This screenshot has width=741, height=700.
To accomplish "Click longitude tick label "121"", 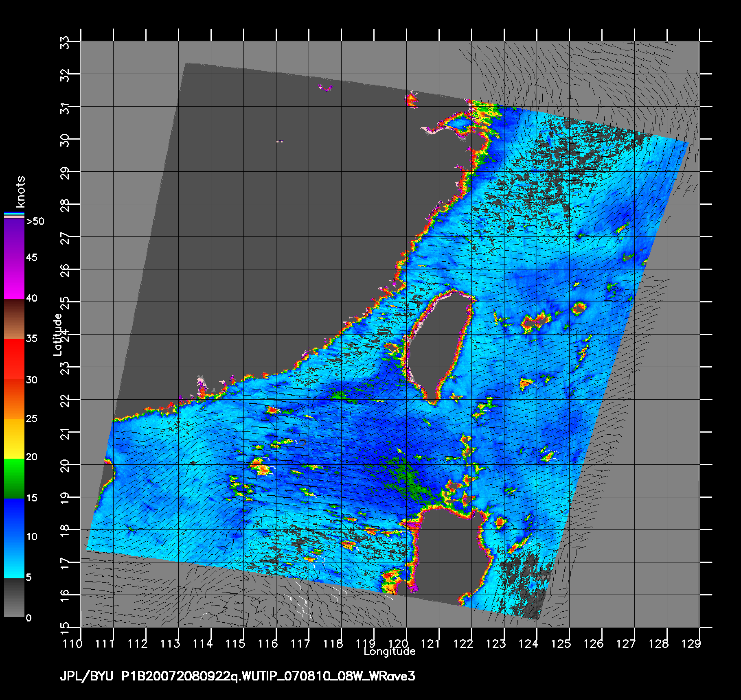I will pos(431,643).
